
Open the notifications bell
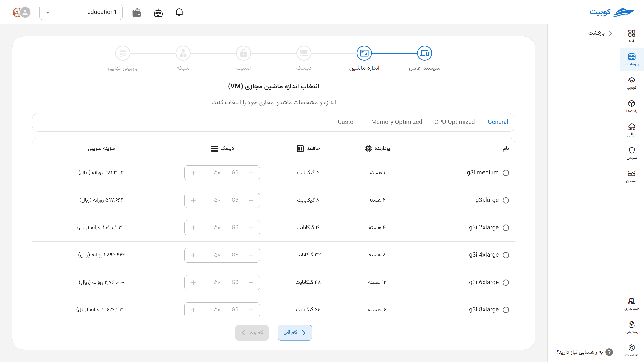point(179,12)
